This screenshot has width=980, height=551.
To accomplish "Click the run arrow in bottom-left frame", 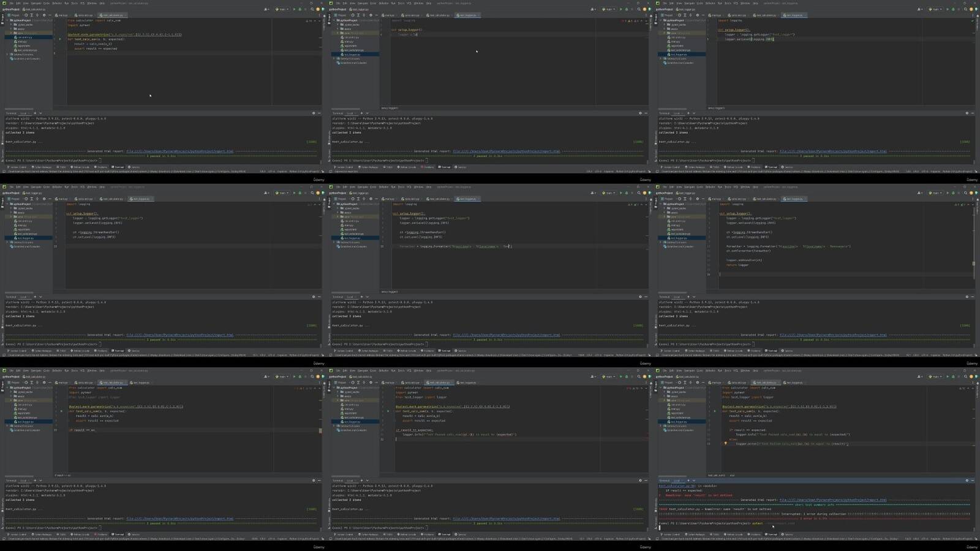I will coord(294,377).
